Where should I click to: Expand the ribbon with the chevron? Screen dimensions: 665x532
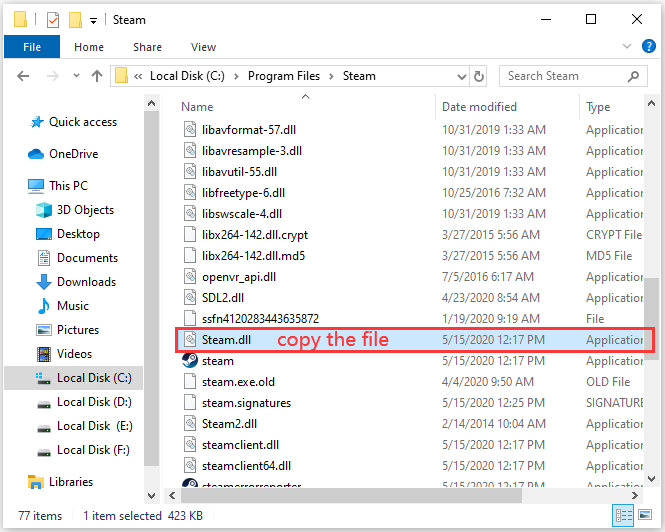pyautogui.click(x=626, y=46)
